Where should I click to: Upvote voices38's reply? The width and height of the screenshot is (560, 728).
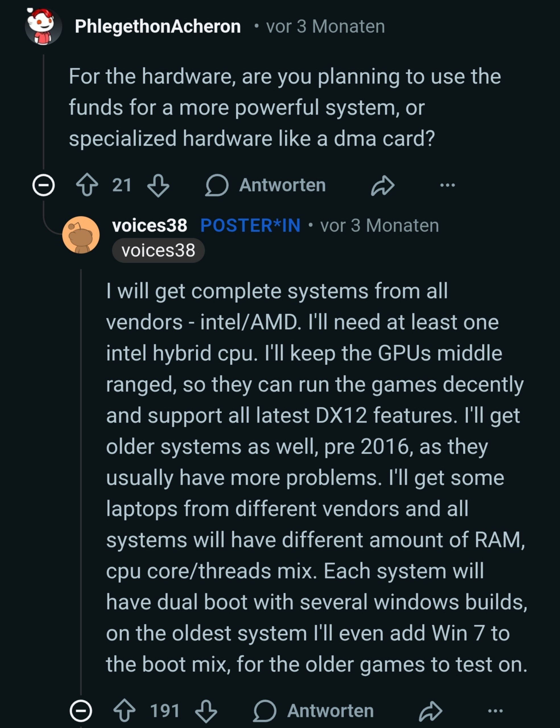125,711
